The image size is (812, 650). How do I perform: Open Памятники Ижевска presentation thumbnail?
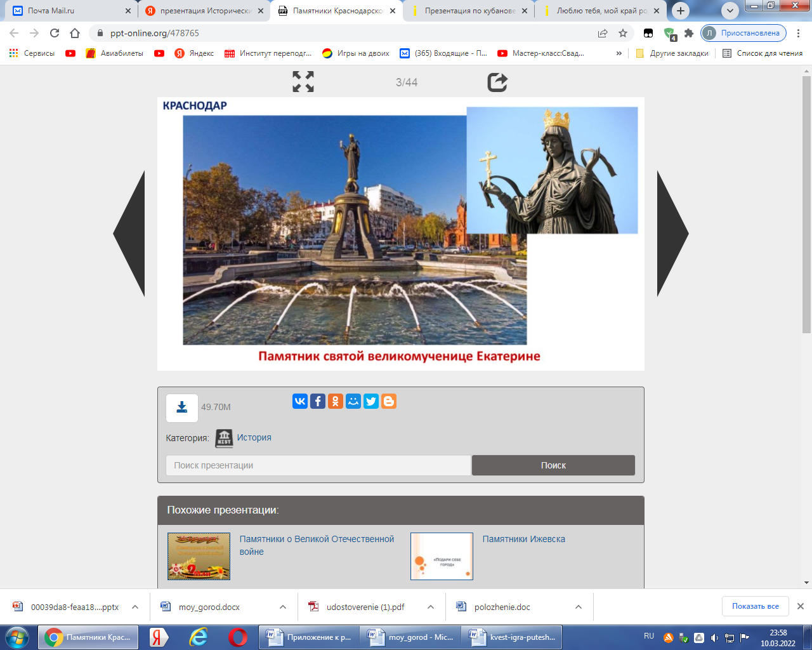coord(442,556)
